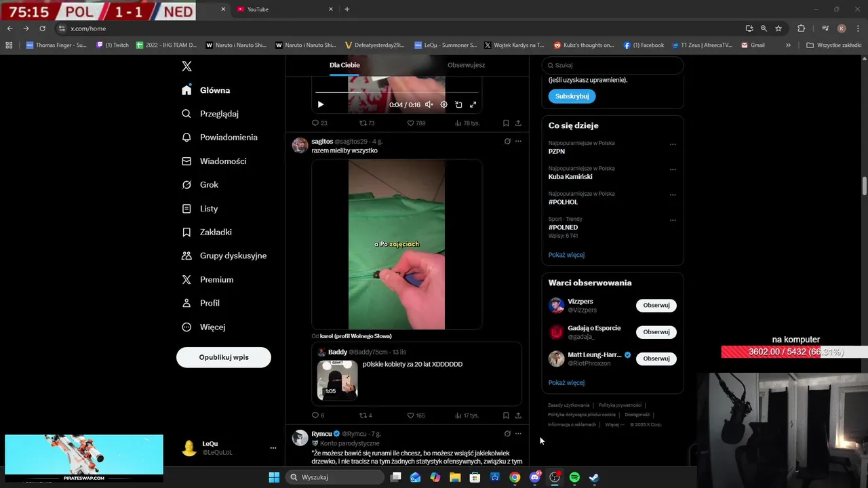The width and height of the screenshot is (868, 488).
Task: Open more options for #POLHOL trend
Action: click(x=673, y=195)
